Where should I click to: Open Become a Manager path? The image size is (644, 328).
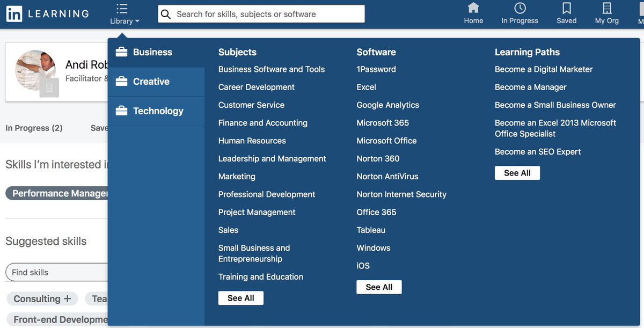coord(531,87)
